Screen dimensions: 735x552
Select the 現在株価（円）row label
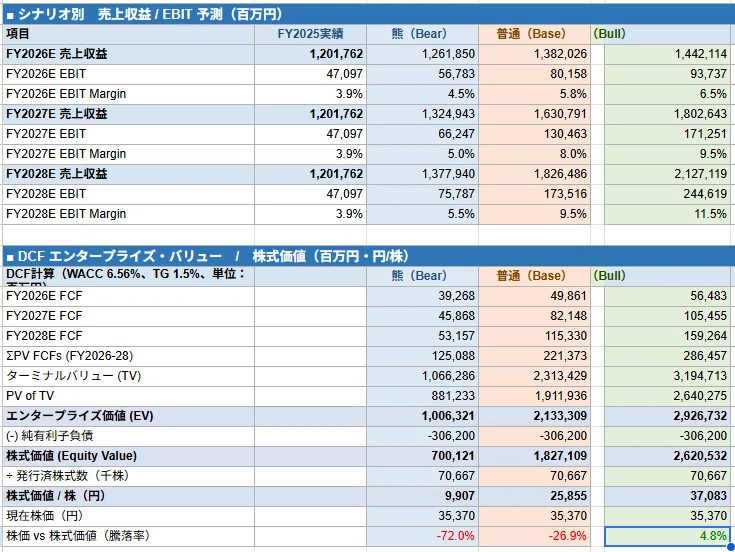(45, 516)
